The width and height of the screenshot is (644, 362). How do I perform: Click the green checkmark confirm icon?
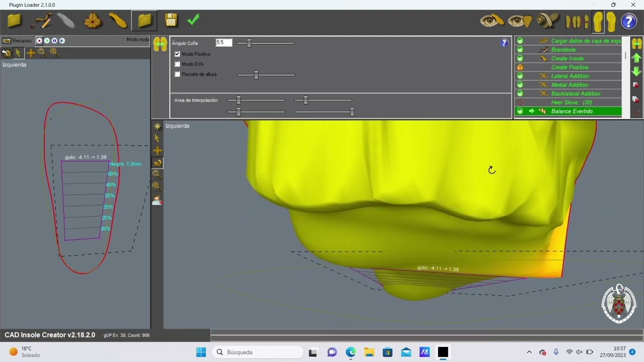[193, 20]
